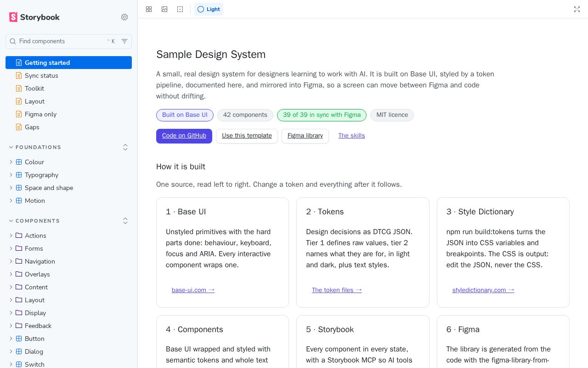The height and width of the screenshot is (368, 588).
Task: Collapse the Components section heading
Action: tap(34, 221)
